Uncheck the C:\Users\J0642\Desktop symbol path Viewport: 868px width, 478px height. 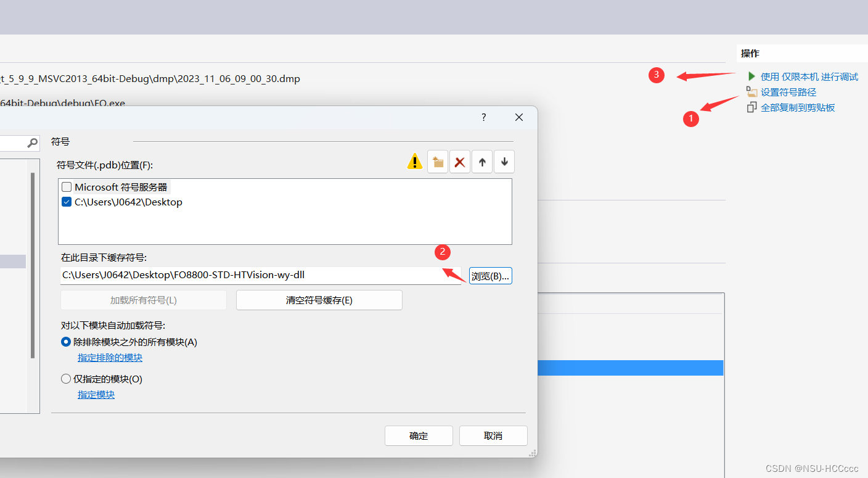click(66, 202)
